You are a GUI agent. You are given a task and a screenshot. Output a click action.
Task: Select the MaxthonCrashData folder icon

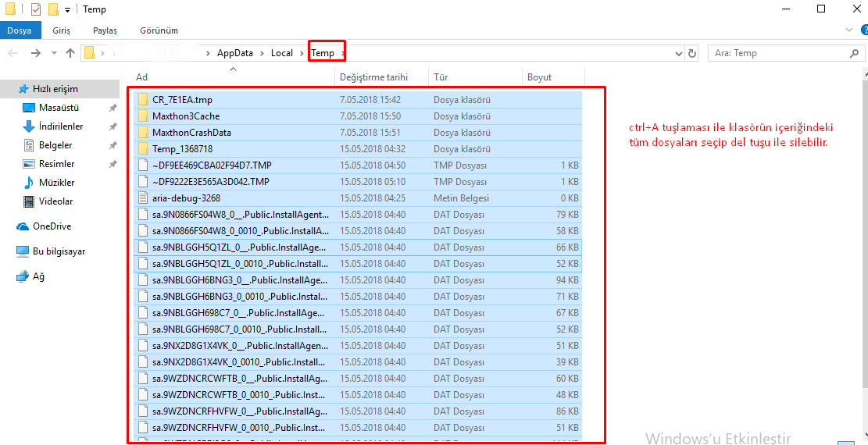pos(144,133)
